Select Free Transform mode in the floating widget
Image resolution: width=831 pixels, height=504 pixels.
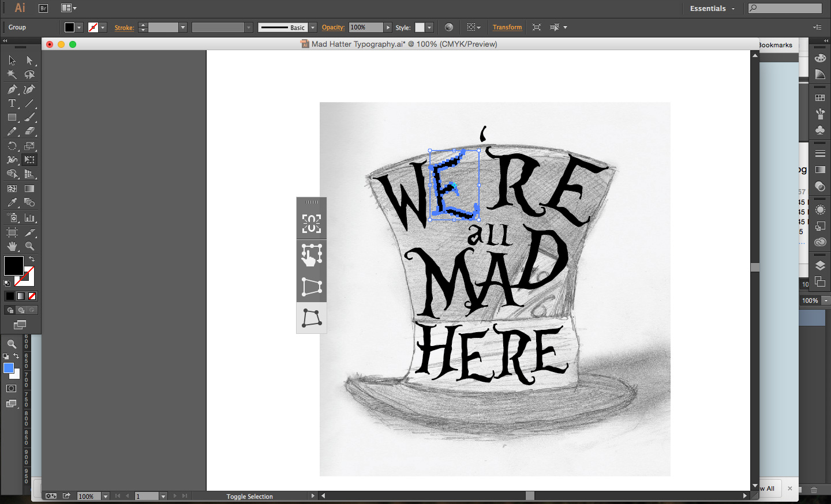coord(312,255)
